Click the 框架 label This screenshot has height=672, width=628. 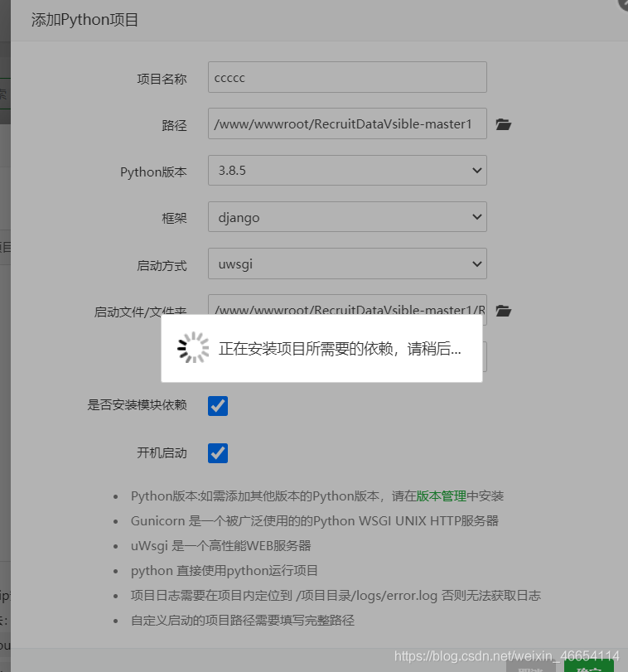[174, 218]
